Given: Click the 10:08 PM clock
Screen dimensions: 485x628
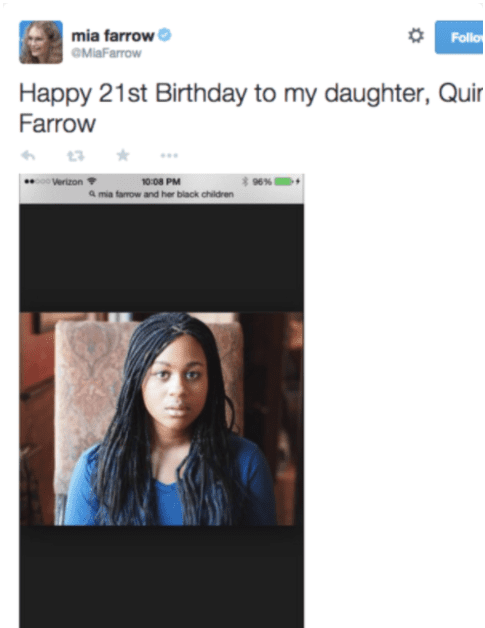Looking at the screenshot, I should coord(161,182).
